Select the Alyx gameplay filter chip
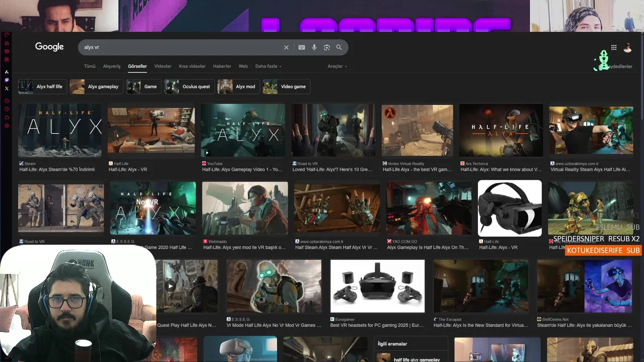The height and width of the screenshot is (362, 644). (x=96, y=86)
